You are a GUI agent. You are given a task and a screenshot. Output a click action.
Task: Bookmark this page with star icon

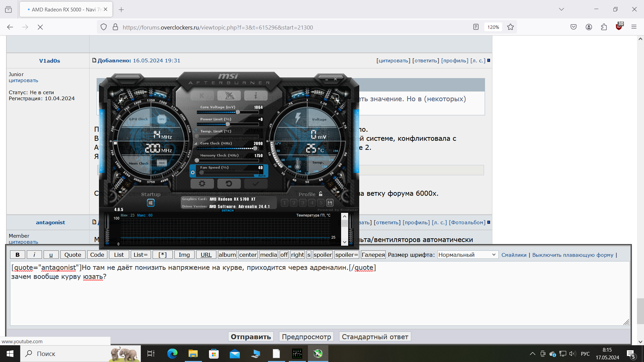511,27
